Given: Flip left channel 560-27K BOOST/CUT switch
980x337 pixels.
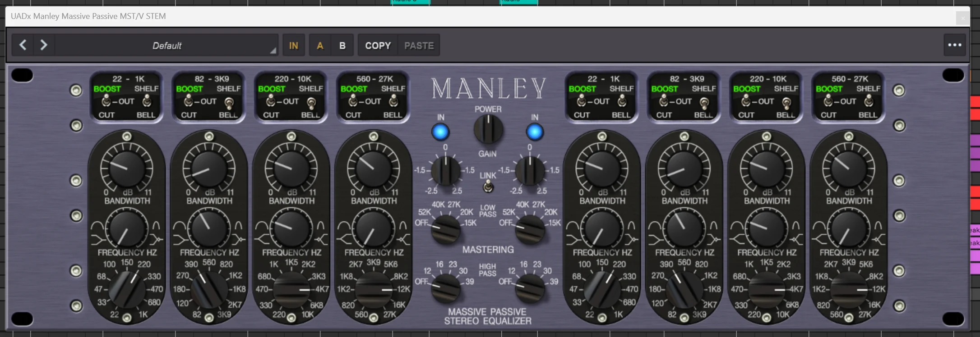Looking at the screenshot, I should point(353,100).
